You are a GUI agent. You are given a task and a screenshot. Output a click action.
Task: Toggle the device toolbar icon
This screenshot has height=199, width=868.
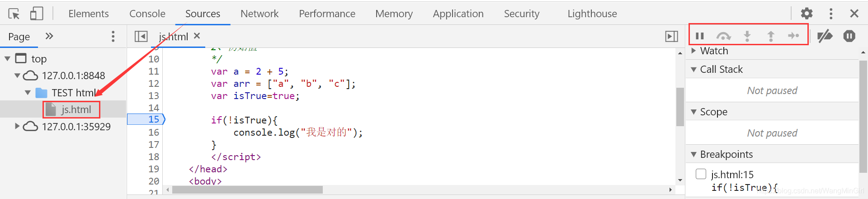point(37,14)
